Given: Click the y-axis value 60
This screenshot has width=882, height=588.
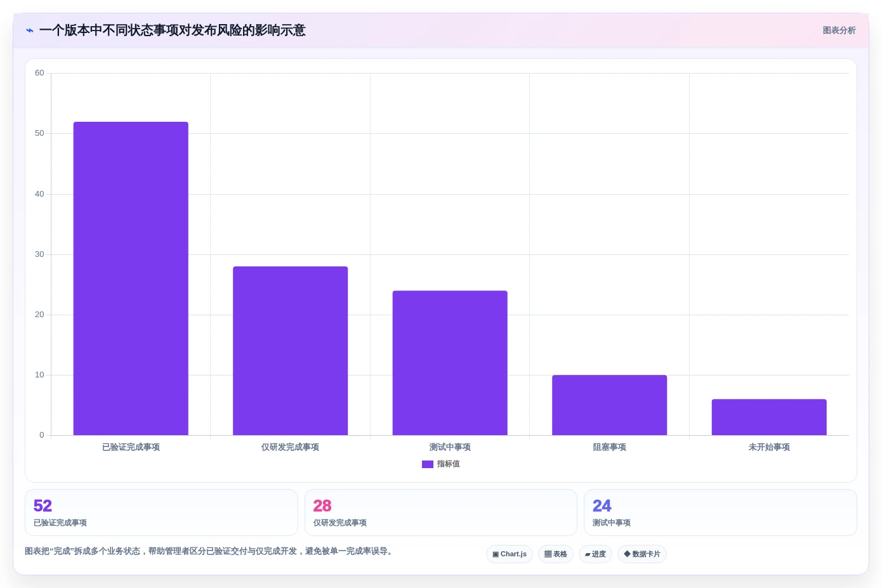Looking at the screenshot, I should (x=39, y=73).
